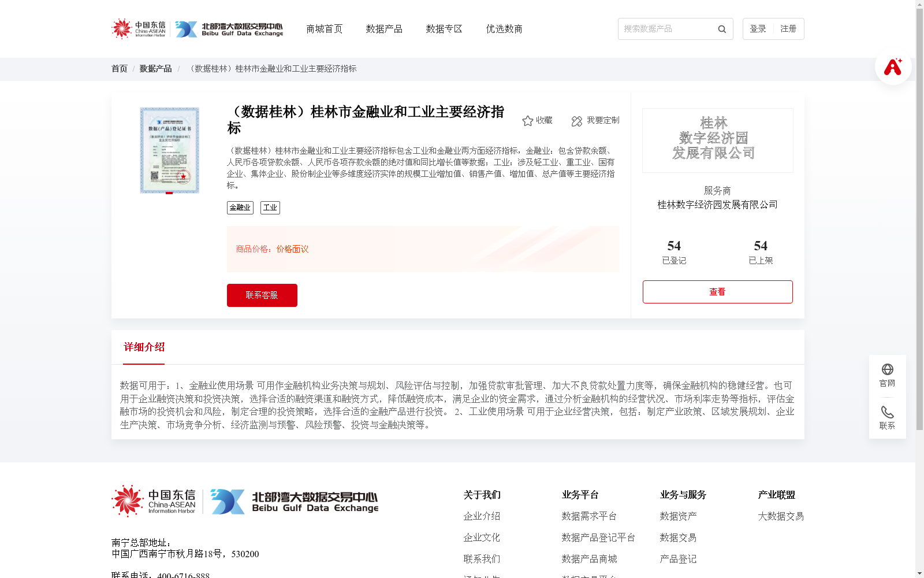Select the 详细介绍 tab

144,347
